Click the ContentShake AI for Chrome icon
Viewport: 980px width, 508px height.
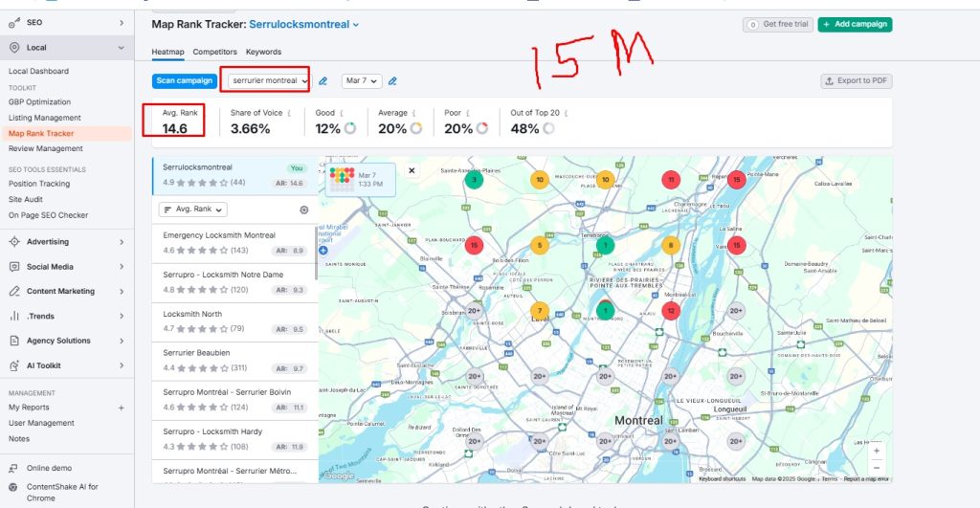pyautogui.click(x=13, y=487)
